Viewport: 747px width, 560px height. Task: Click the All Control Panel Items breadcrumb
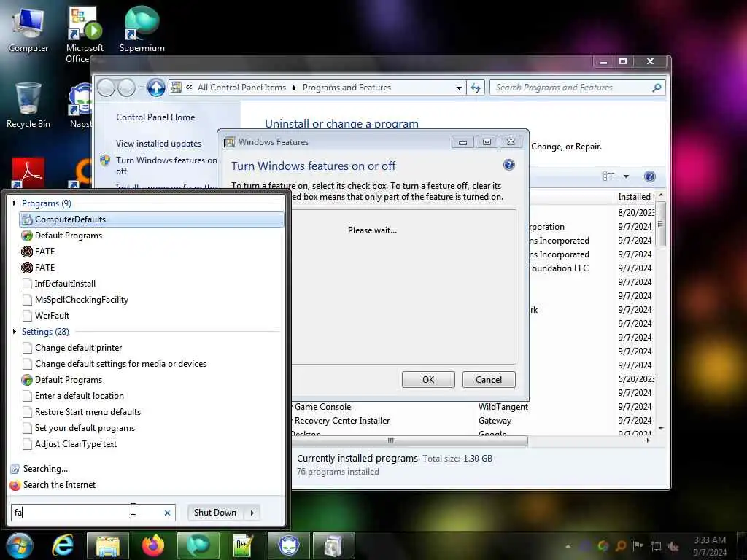(241, 87)
